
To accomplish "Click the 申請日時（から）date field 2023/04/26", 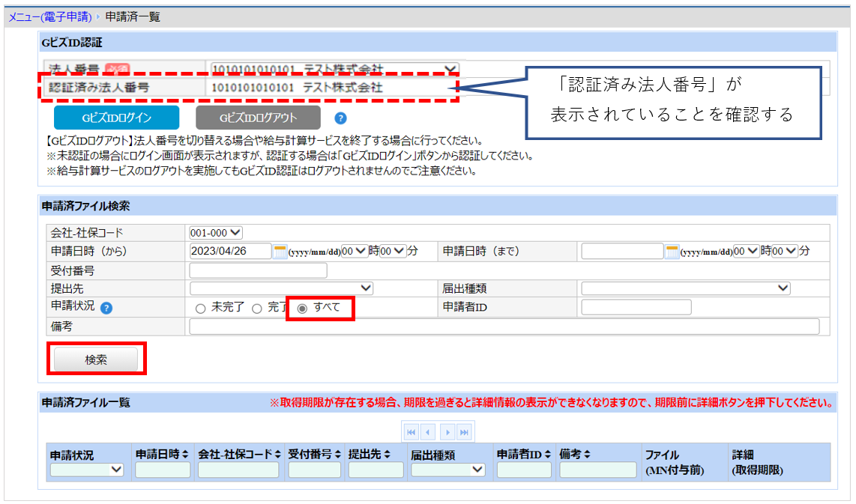I will [x=230, y=252].
